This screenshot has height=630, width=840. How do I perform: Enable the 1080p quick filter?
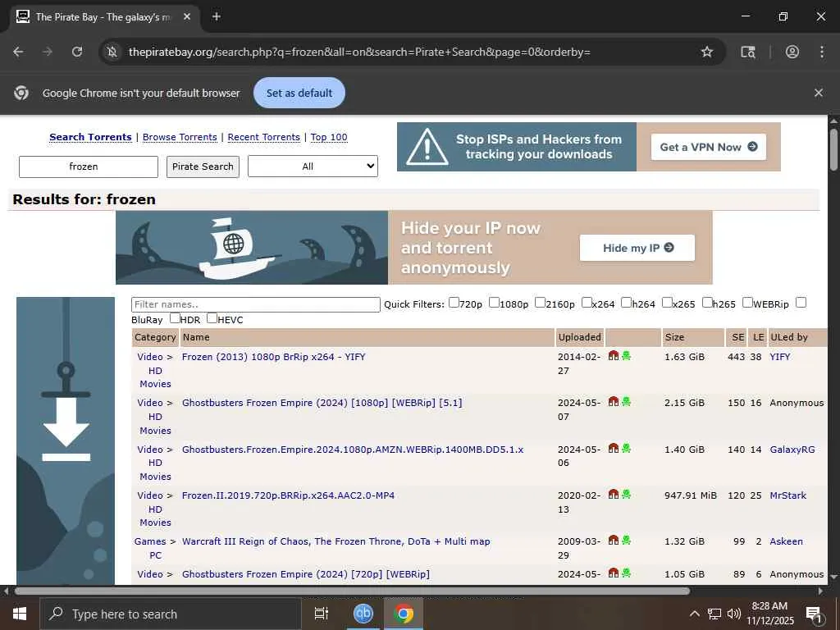pos(494,303)
